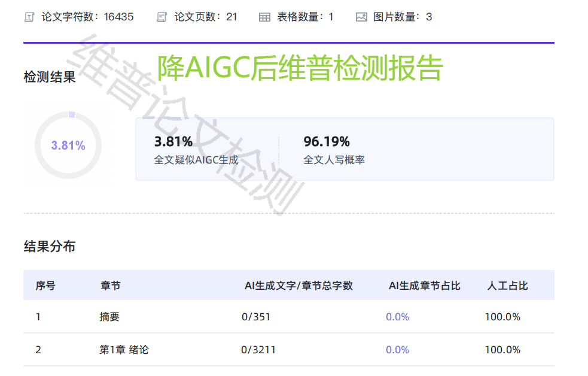Image resolution: width=588 pixels, height=376 pixels.
Task: Click the page count document icon
Action: click(162, 17)
